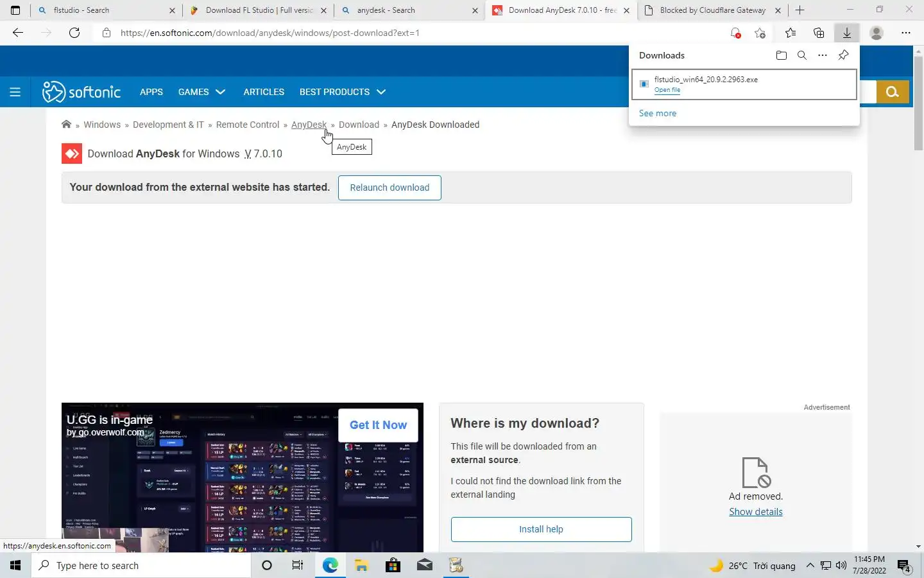This screenshot has height=578, width=924.
Task: Click the Install help button
Action: (541, 529)
